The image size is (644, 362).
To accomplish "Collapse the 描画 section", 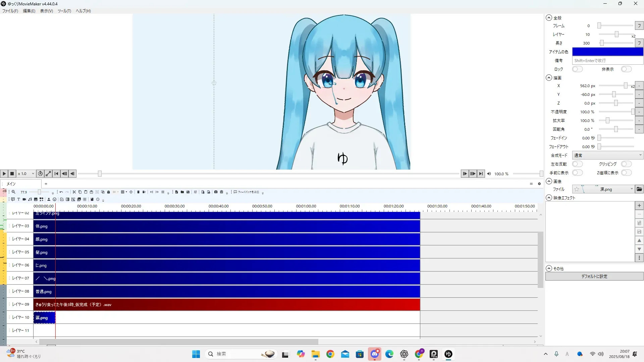I will [549, 78].
